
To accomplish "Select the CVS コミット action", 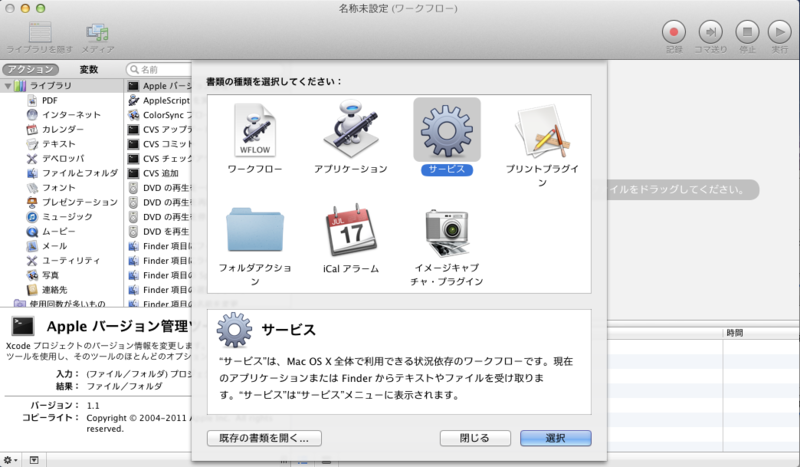I will (x=159, y=144).
